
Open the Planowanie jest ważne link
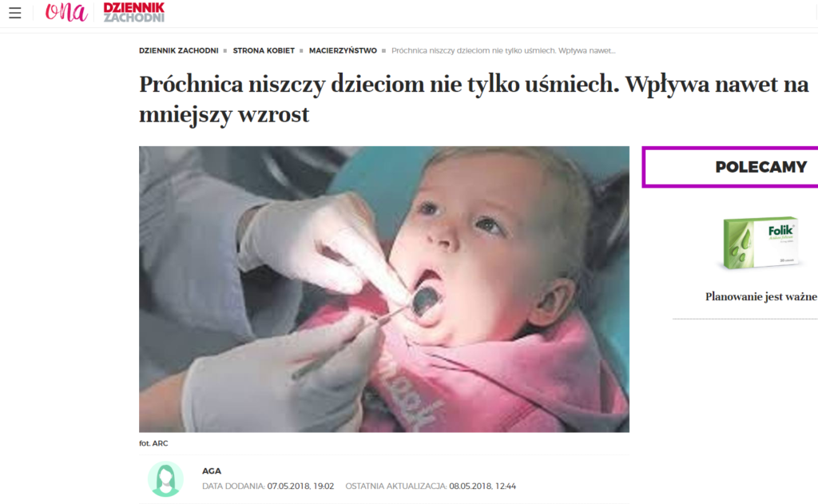click(760, 297)
